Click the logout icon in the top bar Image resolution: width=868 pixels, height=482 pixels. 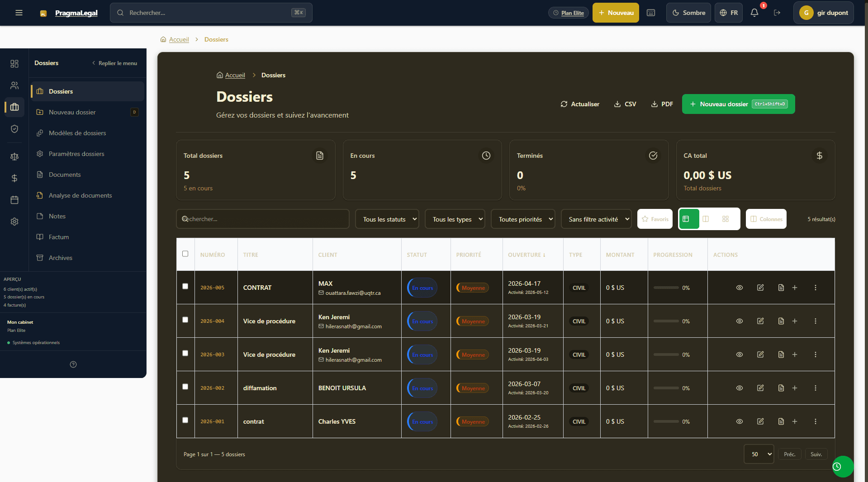pyautogui.click(x=777, y=13)
